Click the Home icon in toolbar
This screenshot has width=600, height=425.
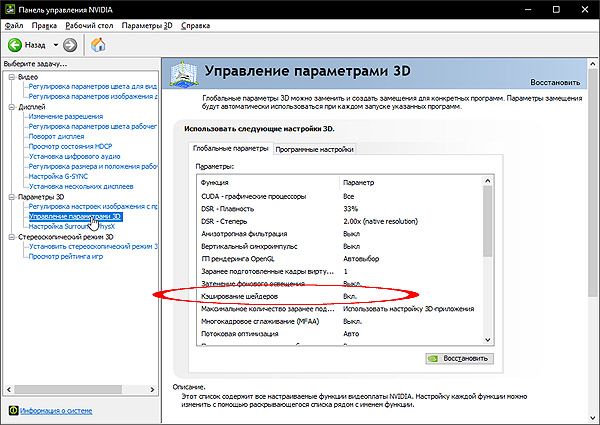click(98, 45)
